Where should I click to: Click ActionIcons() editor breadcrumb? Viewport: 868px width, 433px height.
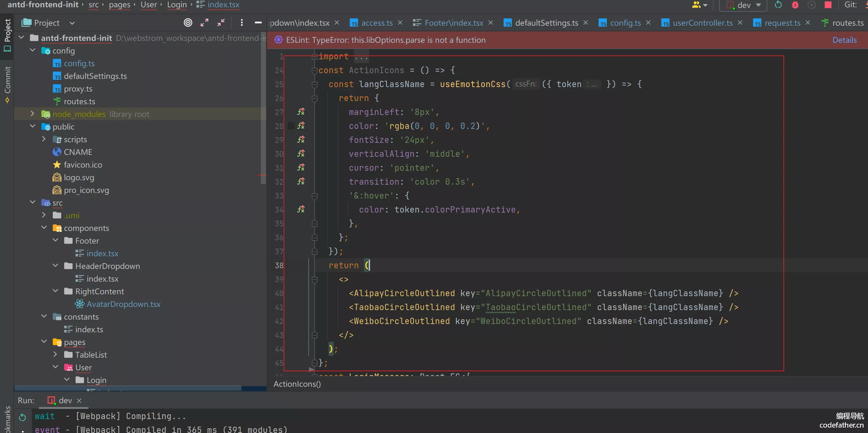coord(297,384)
